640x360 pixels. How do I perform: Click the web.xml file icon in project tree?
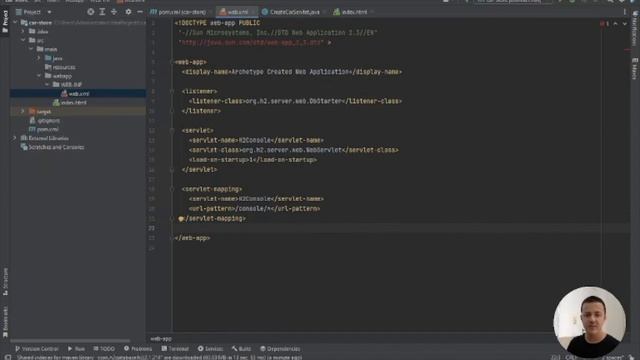[64, 94]
